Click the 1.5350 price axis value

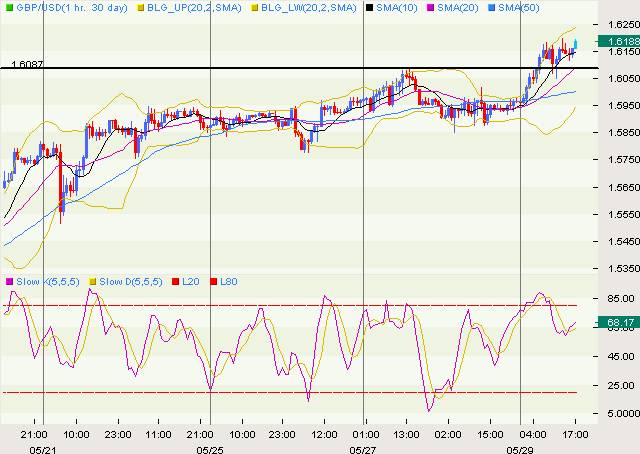pos(624,268)
